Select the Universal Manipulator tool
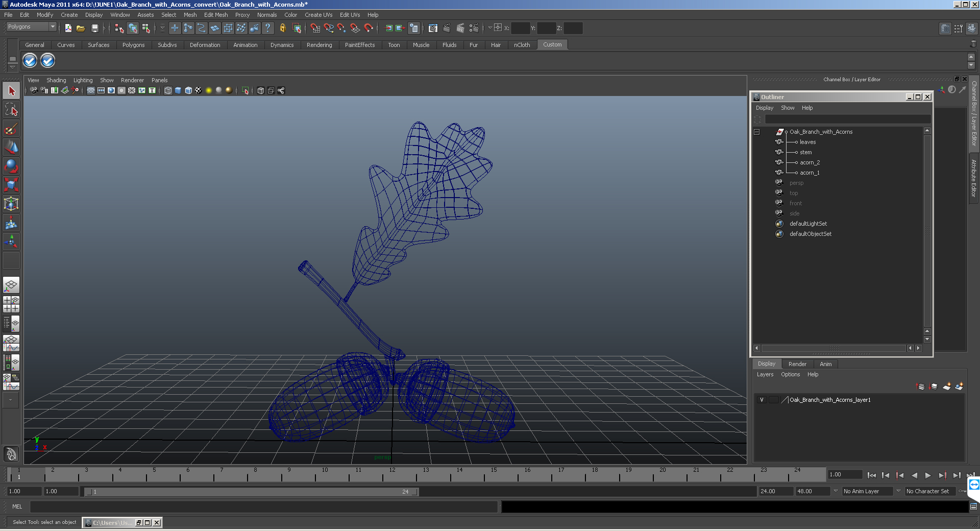This screenshot has height=531, width=980. pos(11,204)
